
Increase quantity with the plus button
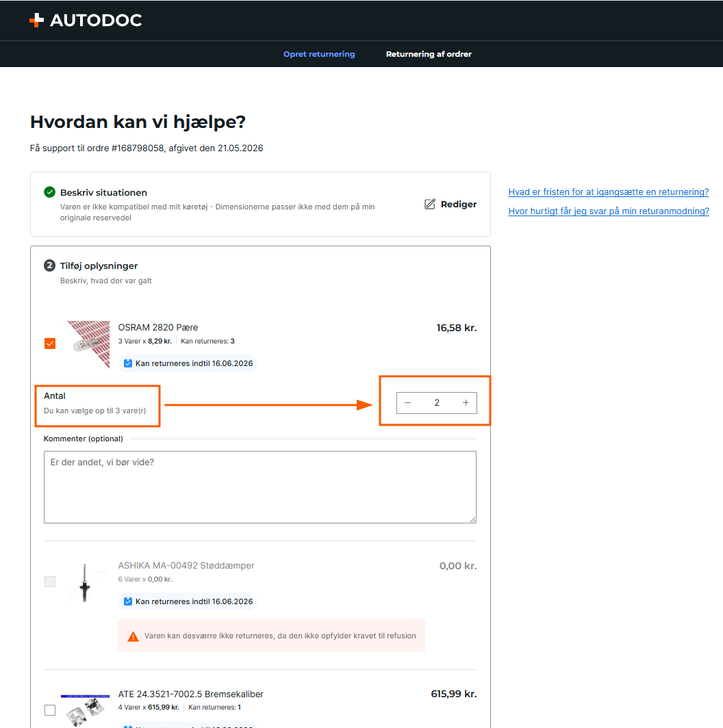point(466,402)
